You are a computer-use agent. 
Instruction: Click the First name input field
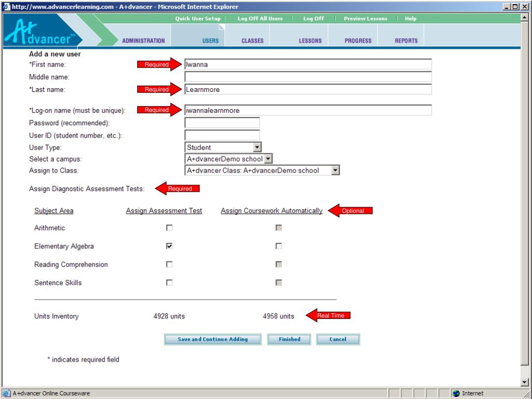[x=308, y=64]
